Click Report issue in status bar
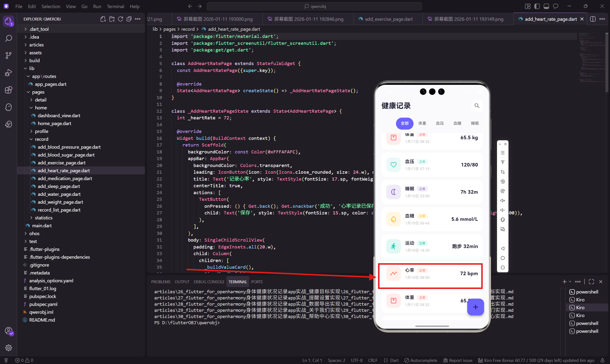The height and width of the screenshot is (364, 610). point(458,360)
